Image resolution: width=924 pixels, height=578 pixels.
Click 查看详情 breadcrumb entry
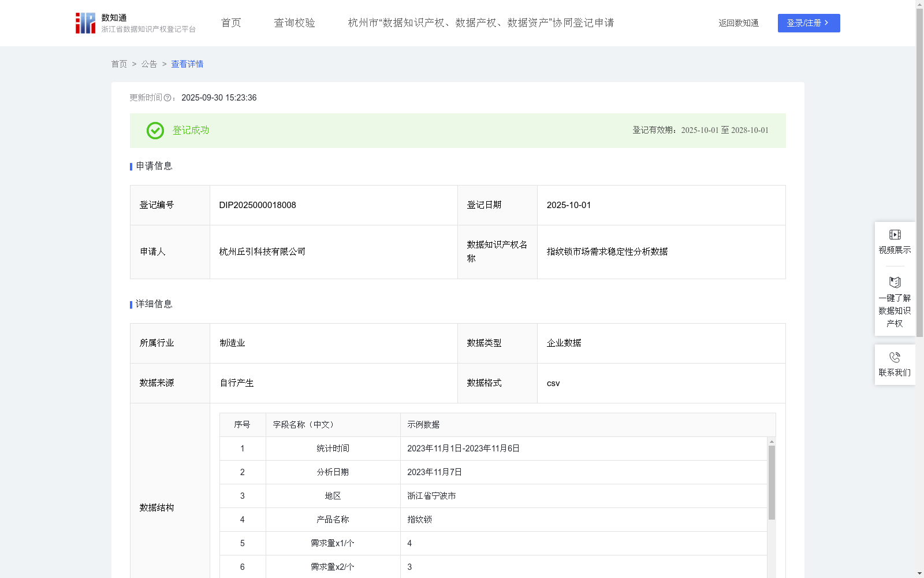tap(187, 64)
